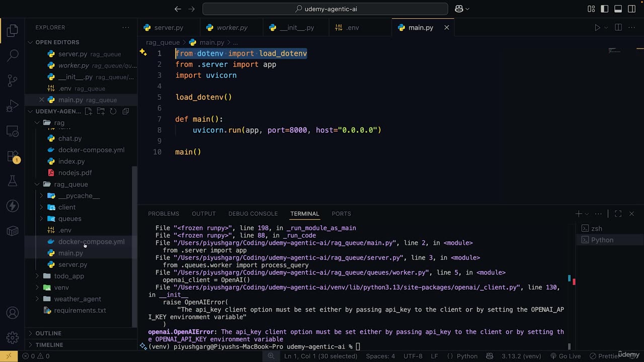Open the new terminal launch profile dropdown

[587, 214]
